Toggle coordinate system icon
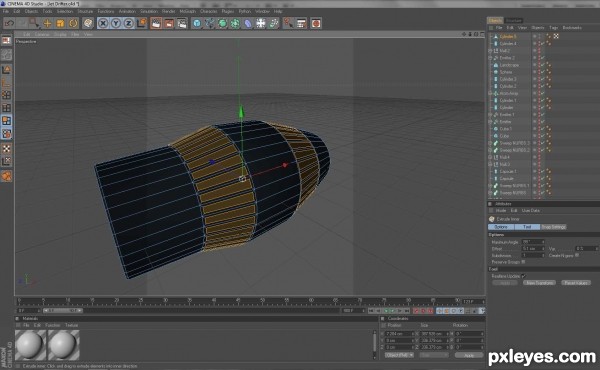The image size is (600, 370). pos(142,23)
